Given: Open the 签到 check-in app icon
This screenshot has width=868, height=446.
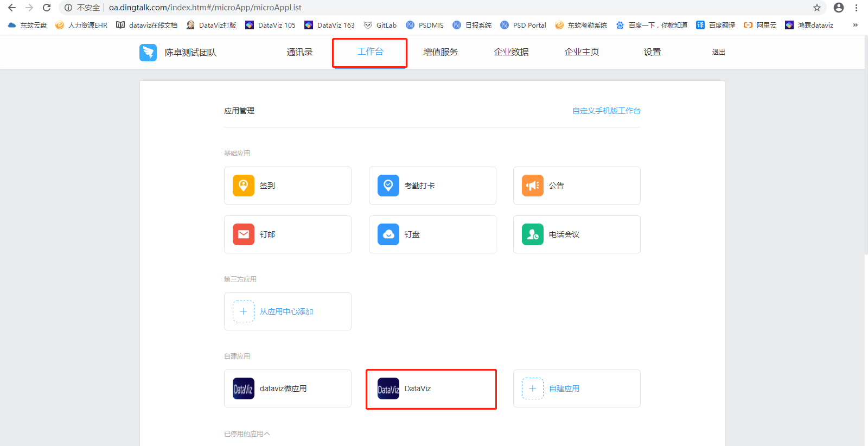Looking at the screenshot, I should point(244,186).
